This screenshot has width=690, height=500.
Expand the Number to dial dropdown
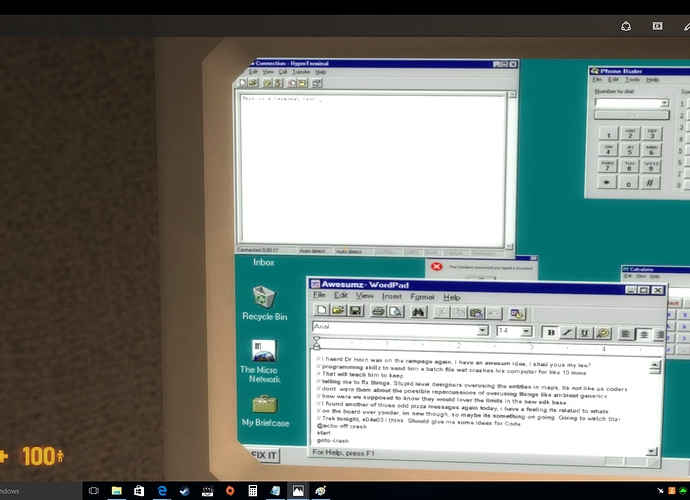click(x=663, y=103)
